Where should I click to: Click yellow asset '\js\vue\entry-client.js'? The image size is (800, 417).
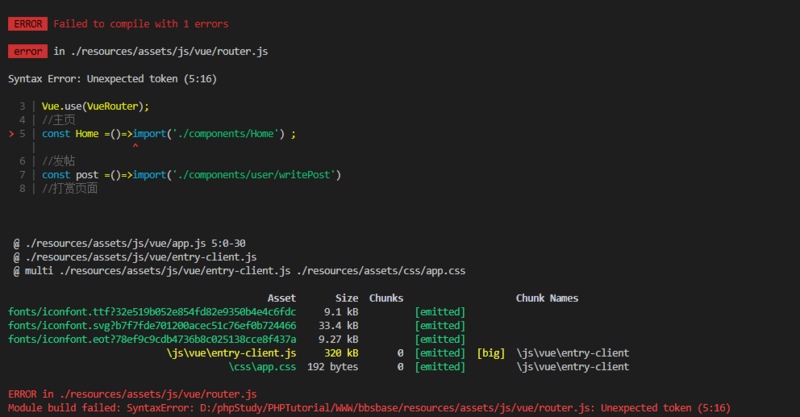tap(231, 353)
